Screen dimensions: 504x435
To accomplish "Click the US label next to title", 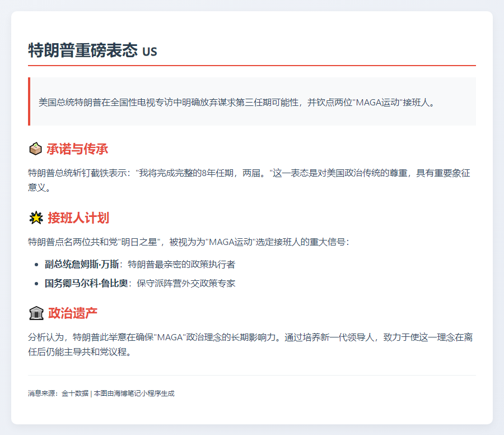I will 150,52.
